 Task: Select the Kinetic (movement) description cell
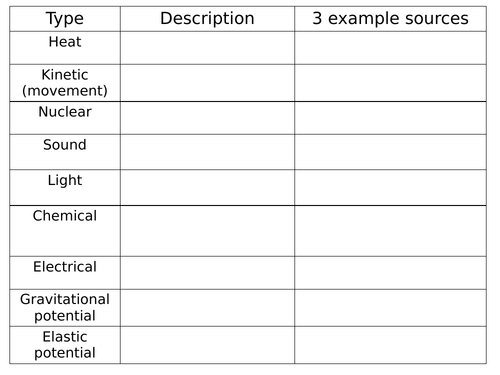[207, 83]
